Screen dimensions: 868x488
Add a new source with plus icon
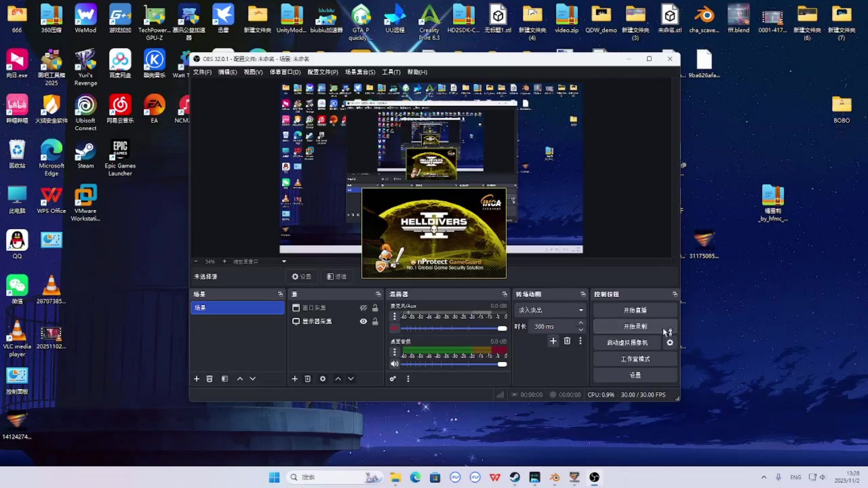click(295, 379)
